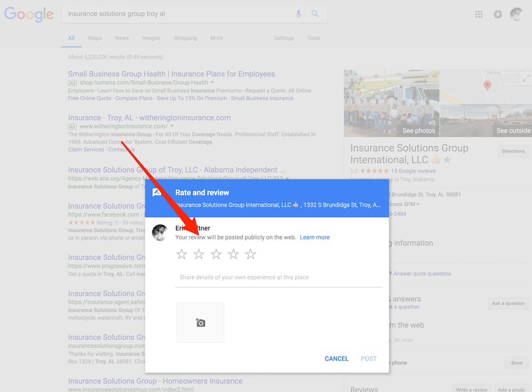Open the Learn more link
Screen dimensions: 532x392
pos(314,237)
